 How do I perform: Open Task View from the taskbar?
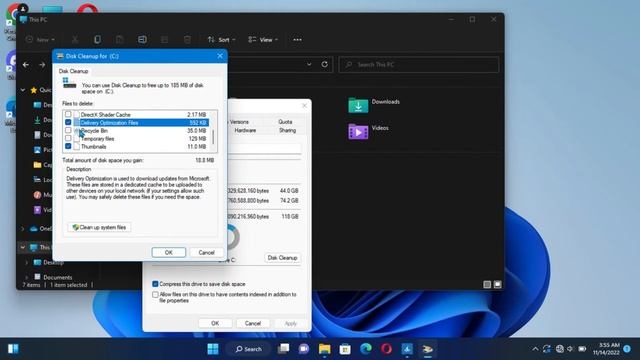pos(283,349)
